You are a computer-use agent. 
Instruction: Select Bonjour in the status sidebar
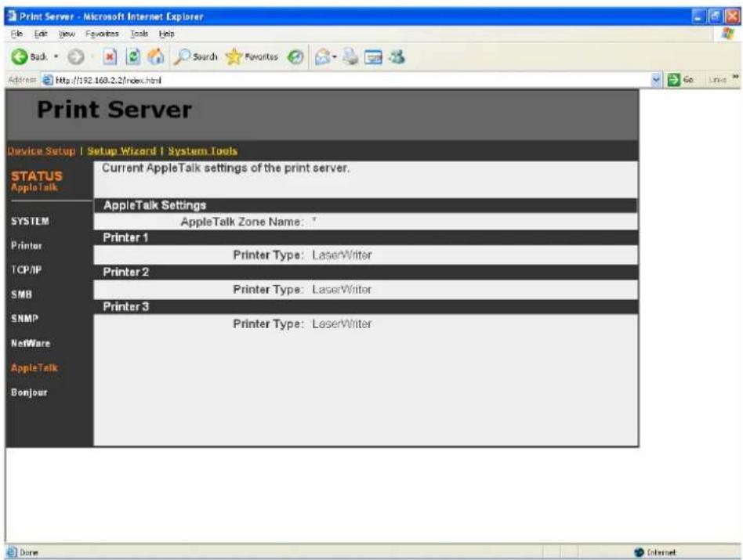tap(29, 392)
